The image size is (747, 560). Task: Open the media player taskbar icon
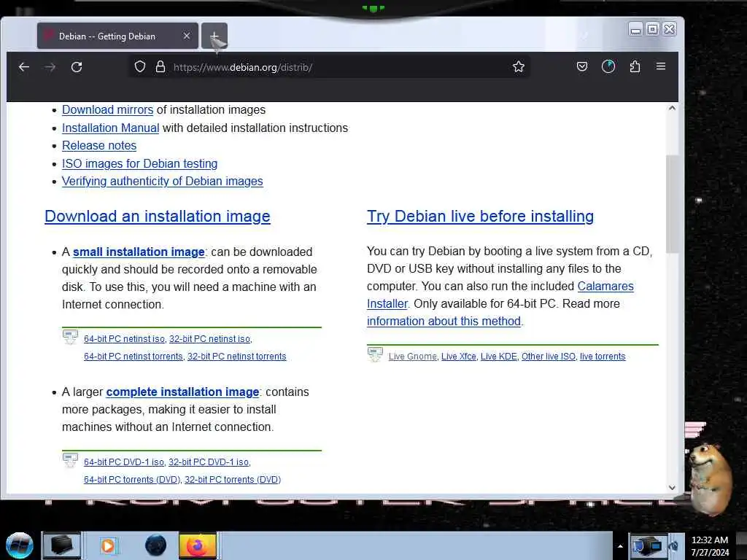(x=108, y=545)
